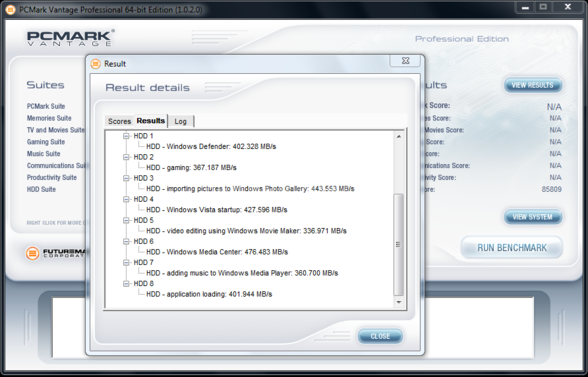Switch to the Scores tab
The width and height of the screenshot is (588, 377).
point(119,121)
